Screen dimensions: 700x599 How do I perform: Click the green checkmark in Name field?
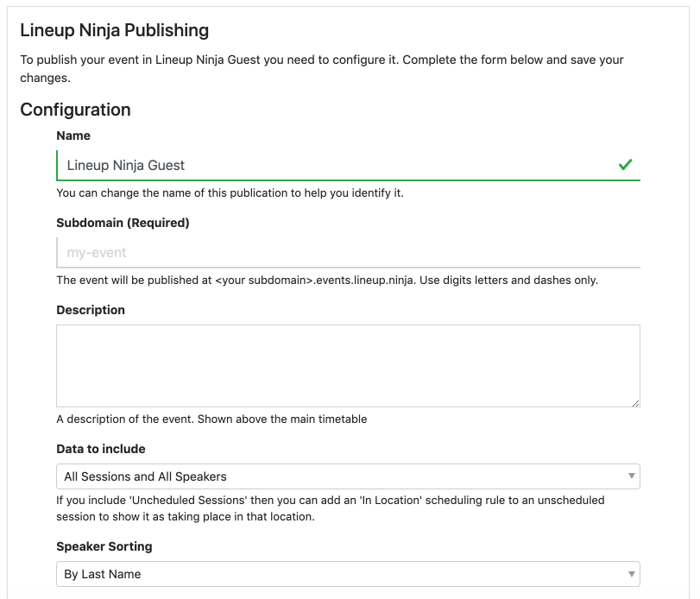[x=625, y=165]
